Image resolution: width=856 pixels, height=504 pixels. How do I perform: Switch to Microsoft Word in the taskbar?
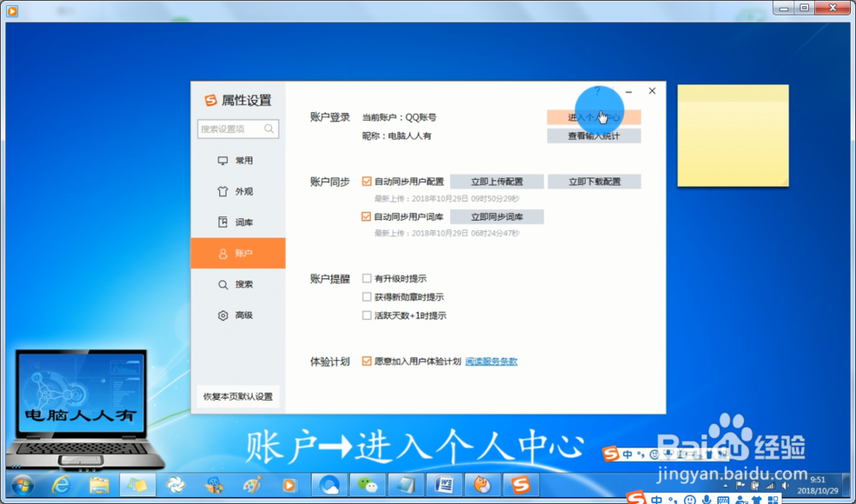click(443, 485)
